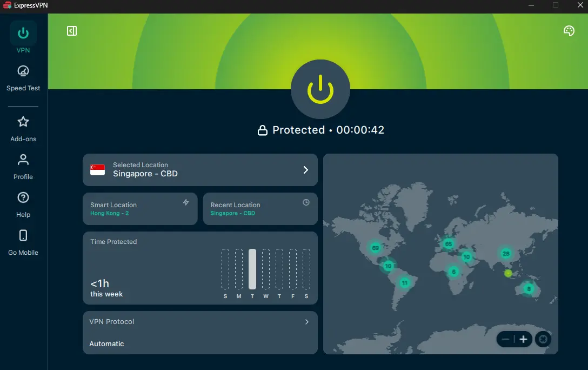
Task: Close the ExpressVPN window
Action: coord(580,5)
